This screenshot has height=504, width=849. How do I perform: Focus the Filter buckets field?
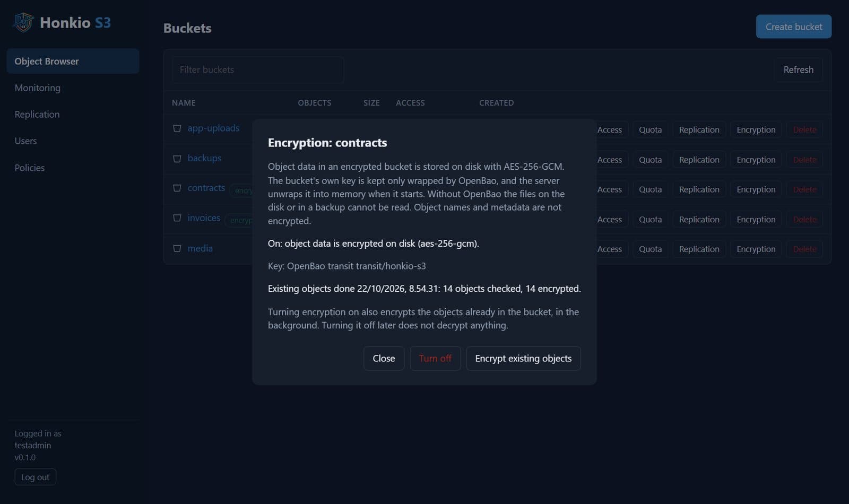pyautogui.click(x=257, y=69)
